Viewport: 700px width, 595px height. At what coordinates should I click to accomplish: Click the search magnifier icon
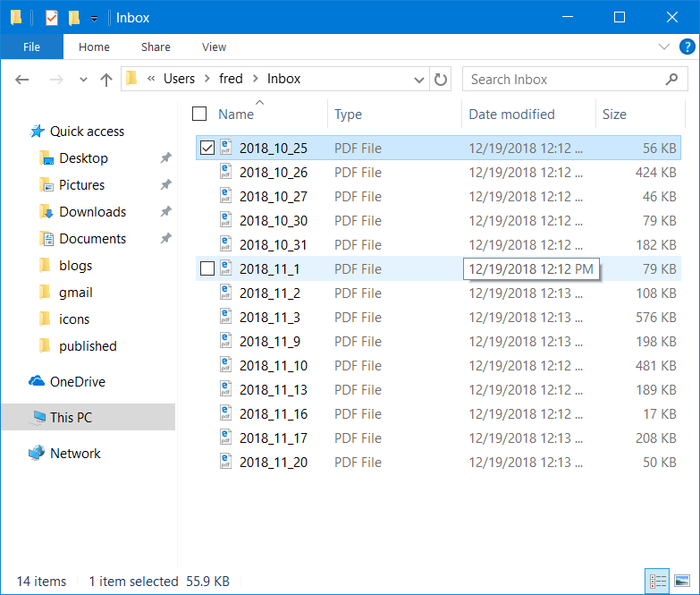671,80
